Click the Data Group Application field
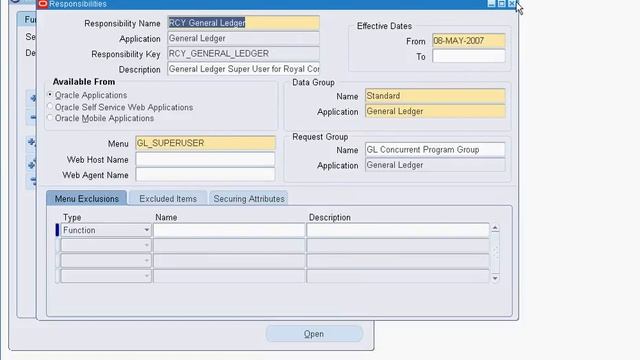The width and height of the screenshot is (640, 360). point(435,111)
